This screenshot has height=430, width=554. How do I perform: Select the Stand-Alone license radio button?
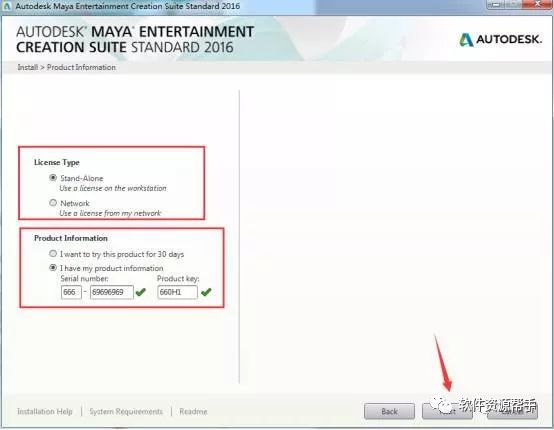[x=53, y=178]
